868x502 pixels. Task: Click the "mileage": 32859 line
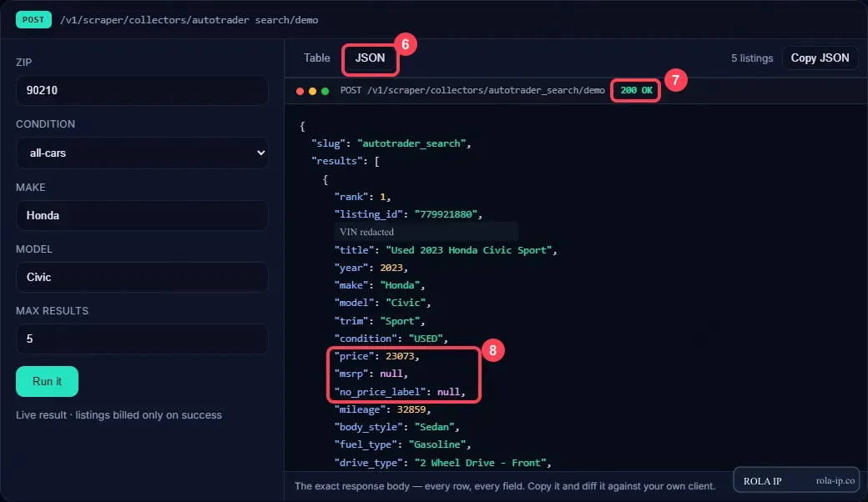[382, 409]
